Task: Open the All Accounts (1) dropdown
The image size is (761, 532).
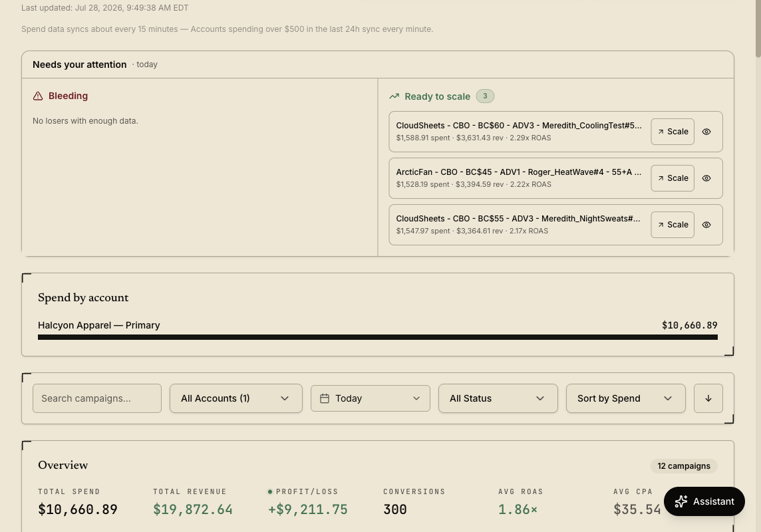Action: (x=236, y=398)
